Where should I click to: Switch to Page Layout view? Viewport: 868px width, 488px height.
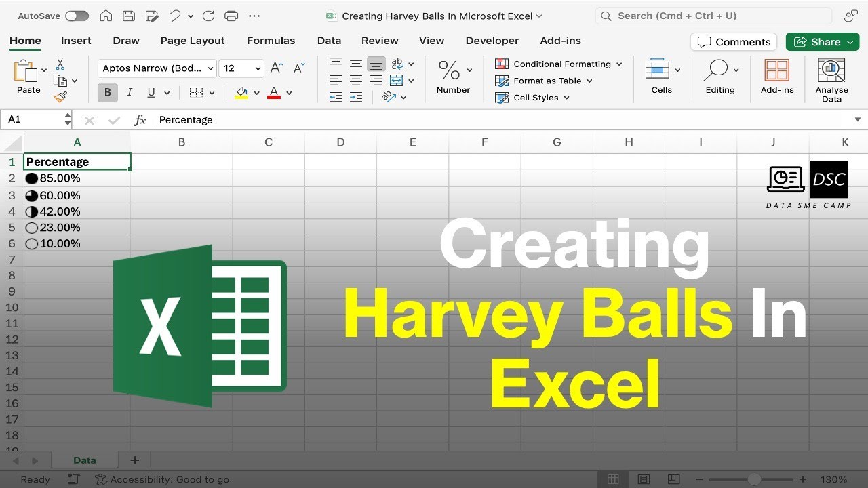click(644, 479)
